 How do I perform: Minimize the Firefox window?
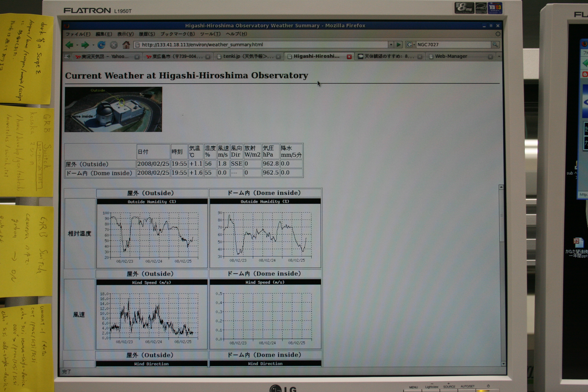[x=484, y=26]
